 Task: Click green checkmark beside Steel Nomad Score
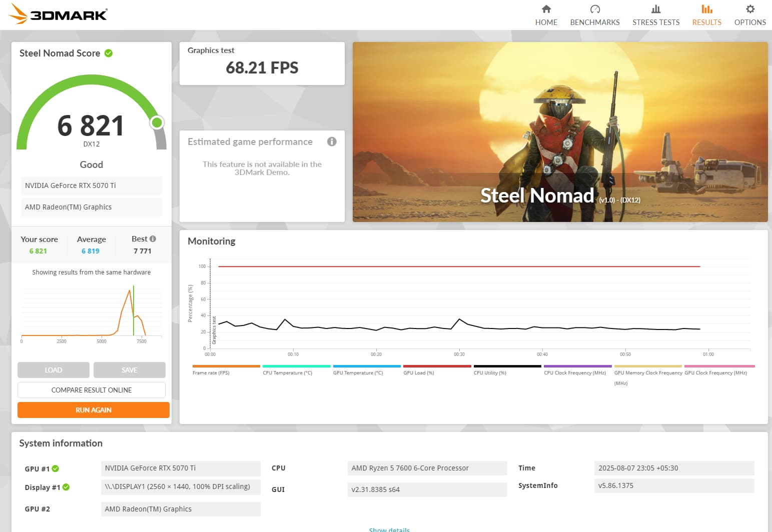point(109,53)
